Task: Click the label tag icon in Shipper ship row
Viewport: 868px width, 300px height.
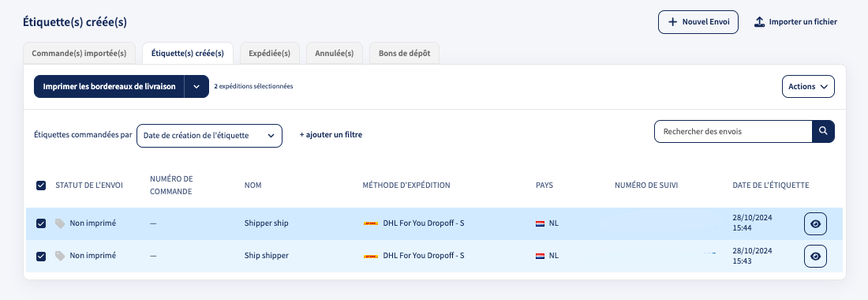Action: (60, 223)
